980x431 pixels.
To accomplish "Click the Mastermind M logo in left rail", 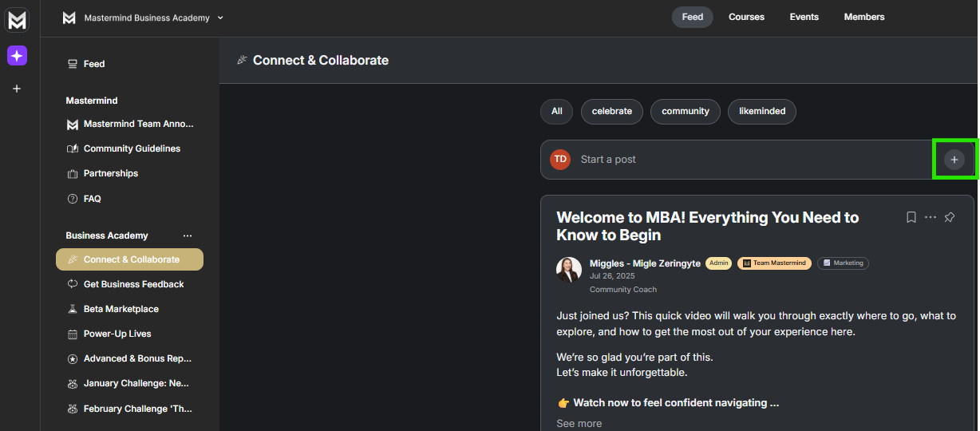I will (18, 21).
